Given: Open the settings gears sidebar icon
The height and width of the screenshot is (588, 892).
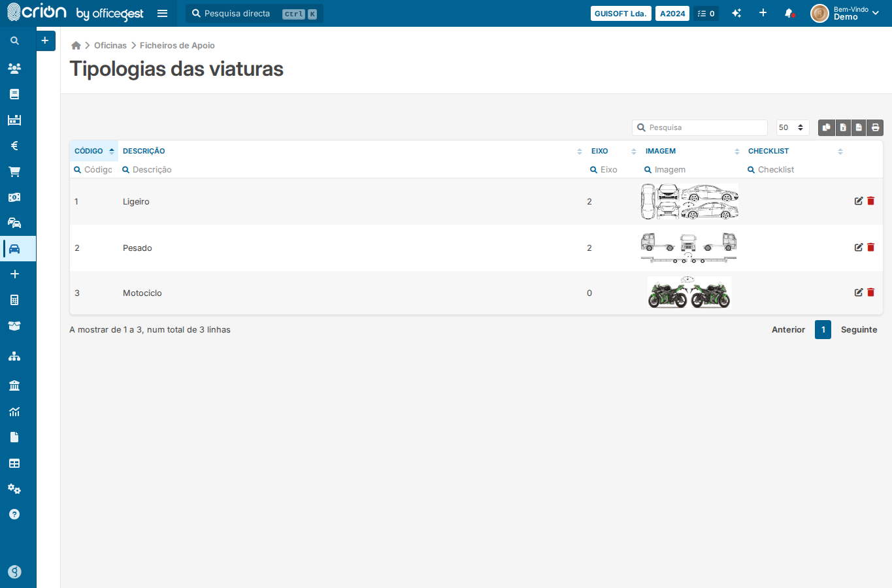Looking at the screenshot, I should coord(14,489).
